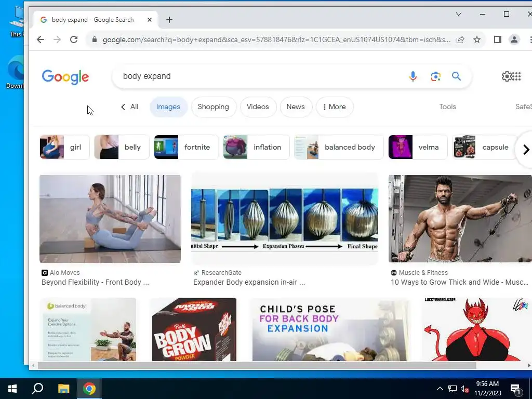Switch to the Videos tab
The width and height of the screenshot is (532, 399).
pos(258,107)
